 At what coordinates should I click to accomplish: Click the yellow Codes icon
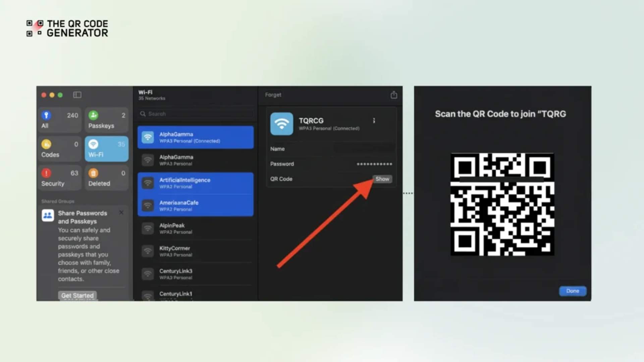46,144
